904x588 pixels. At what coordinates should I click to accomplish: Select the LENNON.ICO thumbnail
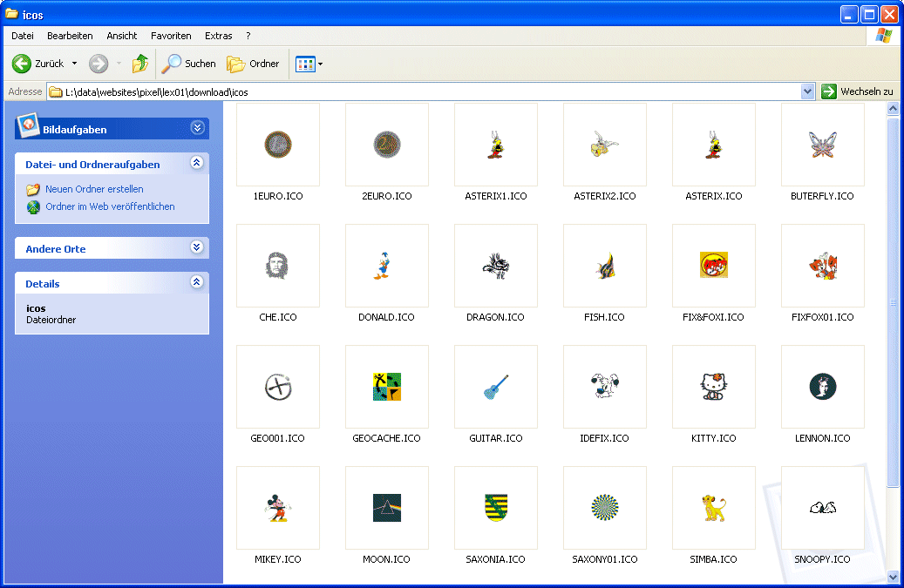[x=823, y=387]
